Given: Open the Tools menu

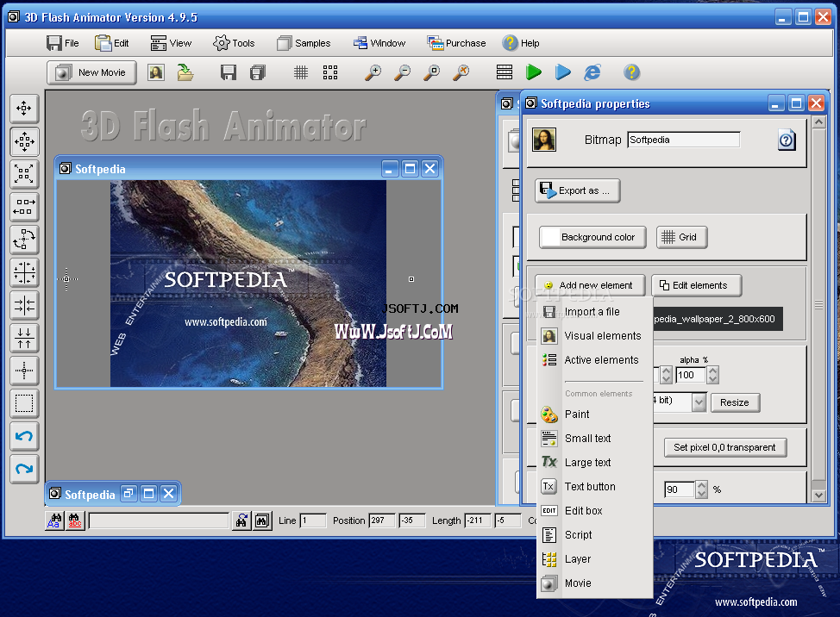Looking at the screenshot, I should 234,43.
